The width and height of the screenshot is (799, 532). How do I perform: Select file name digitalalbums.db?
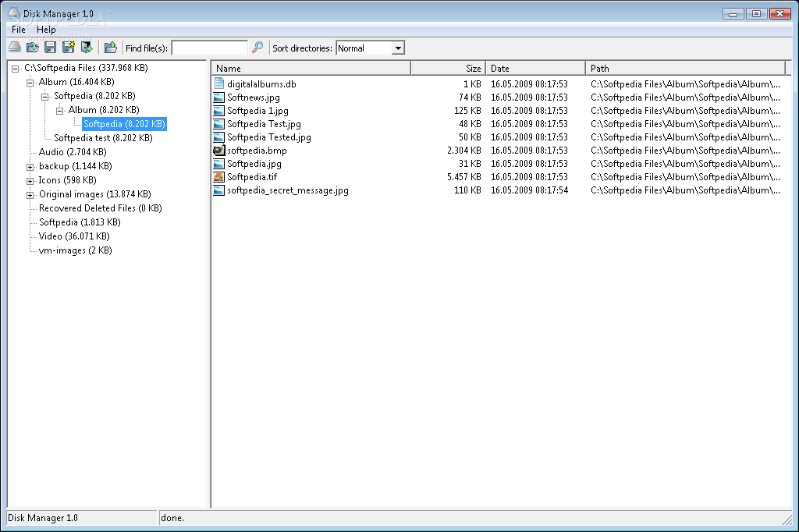coord(261,83)
